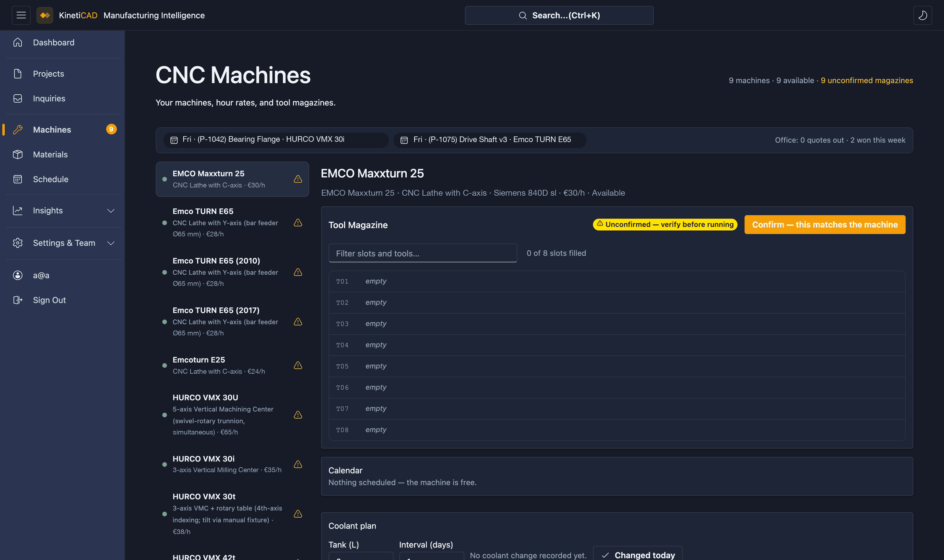Select the HURCO VMX 30t machine
944x560 pixels.
(x=232, y=514)
